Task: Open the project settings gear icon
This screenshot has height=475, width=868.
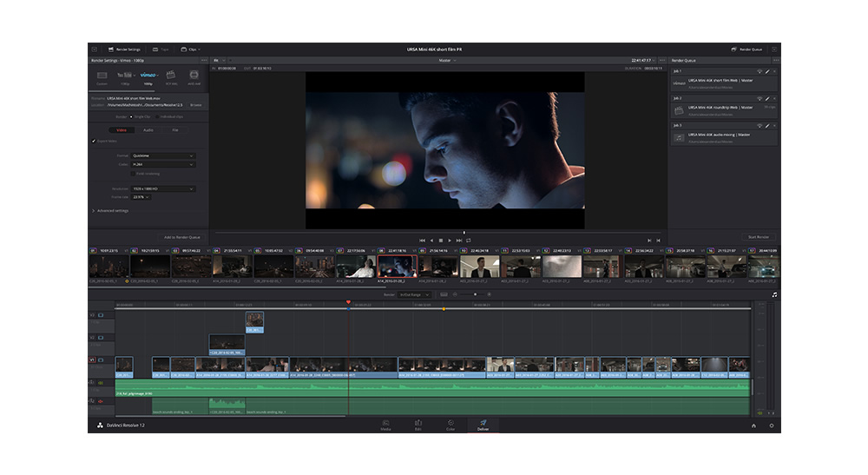Action: pyautogui.click(x=770, y=426)
